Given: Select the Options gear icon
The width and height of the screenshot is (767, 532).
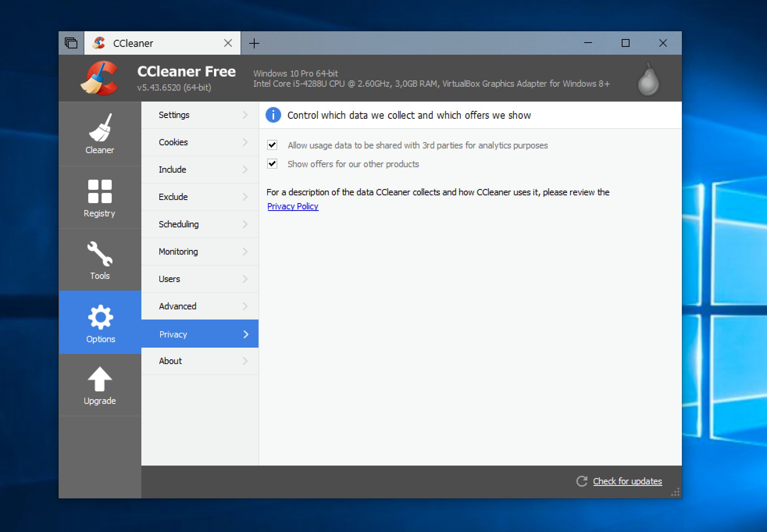Looking at the screenshot, I should pyautogui.click(x=100, y=317).
